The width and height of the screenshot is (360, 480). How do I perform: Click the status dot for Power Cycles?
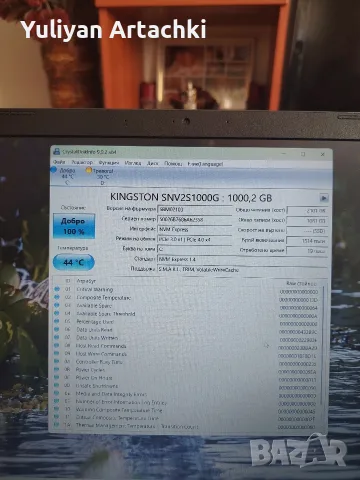[57, 369]
